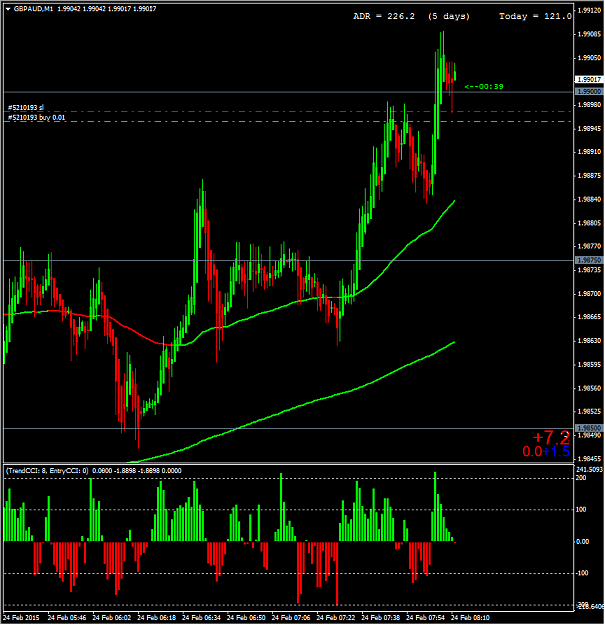
Task: Click the 1.98750 horizontal level price tag
Action: click(589, 260)
